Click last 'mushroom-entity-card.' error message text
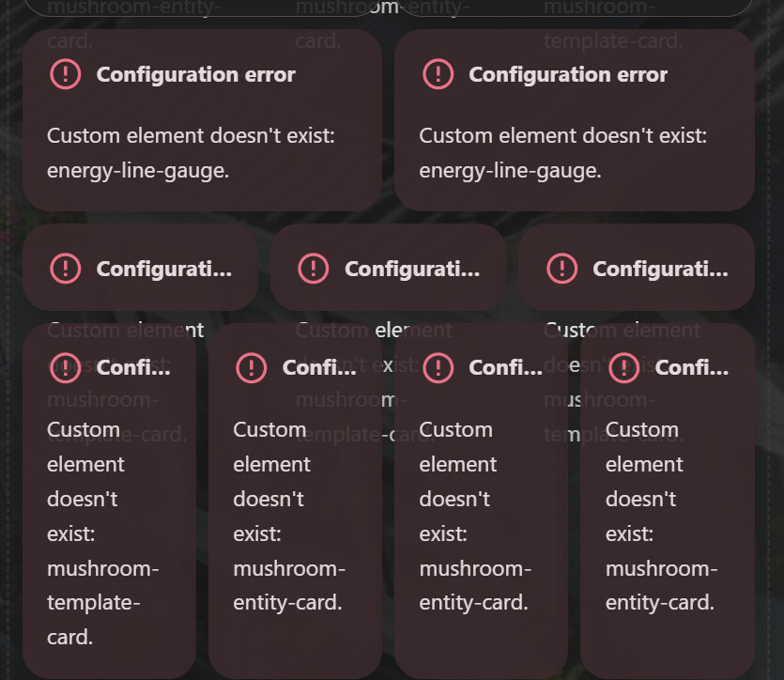This screenshot has height=680, width=784. click(662, 585)
